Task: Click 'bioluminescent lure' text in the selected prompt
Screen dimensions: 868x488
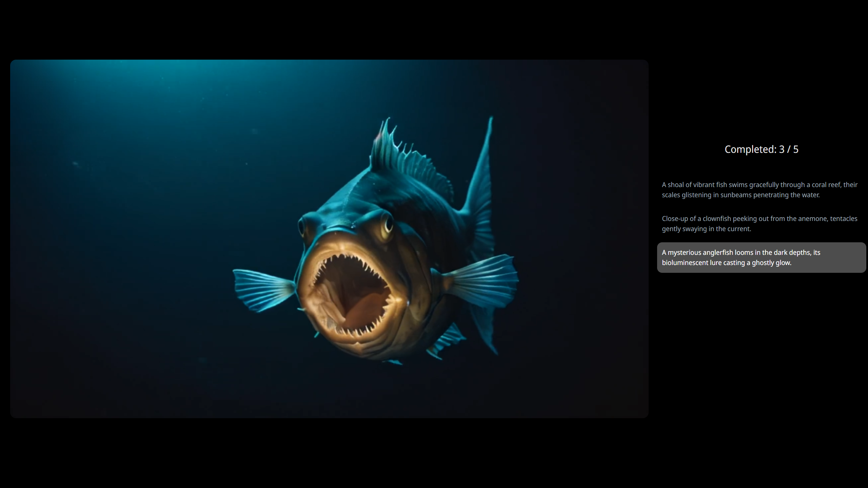Action: tap(692, 263)
